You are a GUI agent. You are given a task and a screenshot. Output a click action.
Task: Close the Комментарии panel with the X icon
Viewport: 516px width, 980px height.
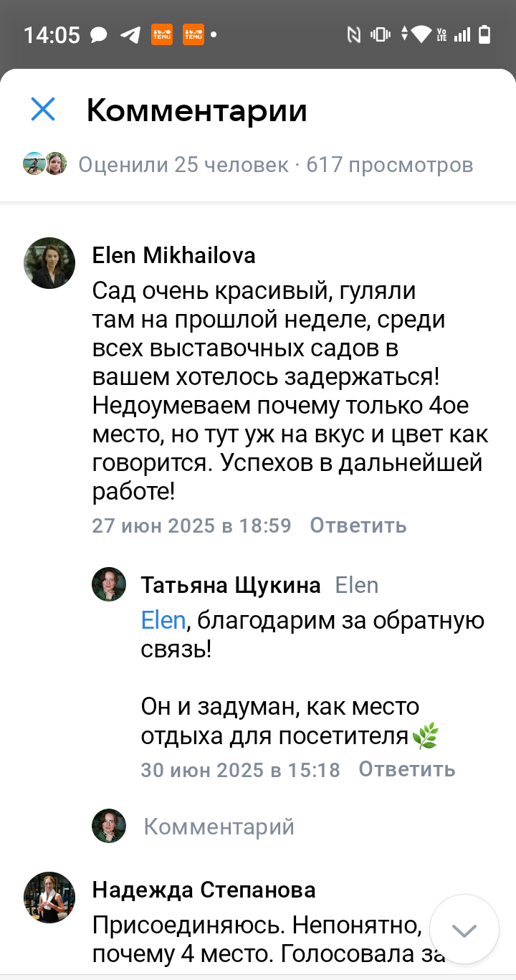pyautogui.click(x=43, y=110)
